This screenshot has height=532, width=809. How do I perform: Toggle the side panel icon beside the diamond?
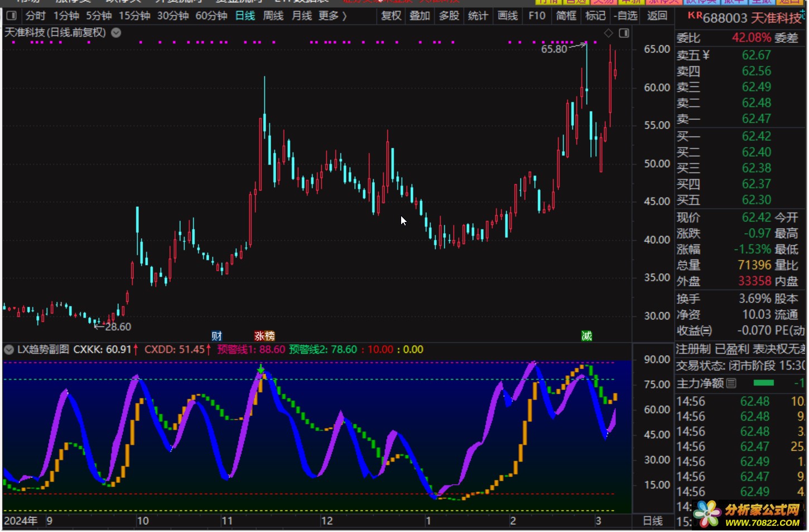pyautogui.click(x=624, y=33)
